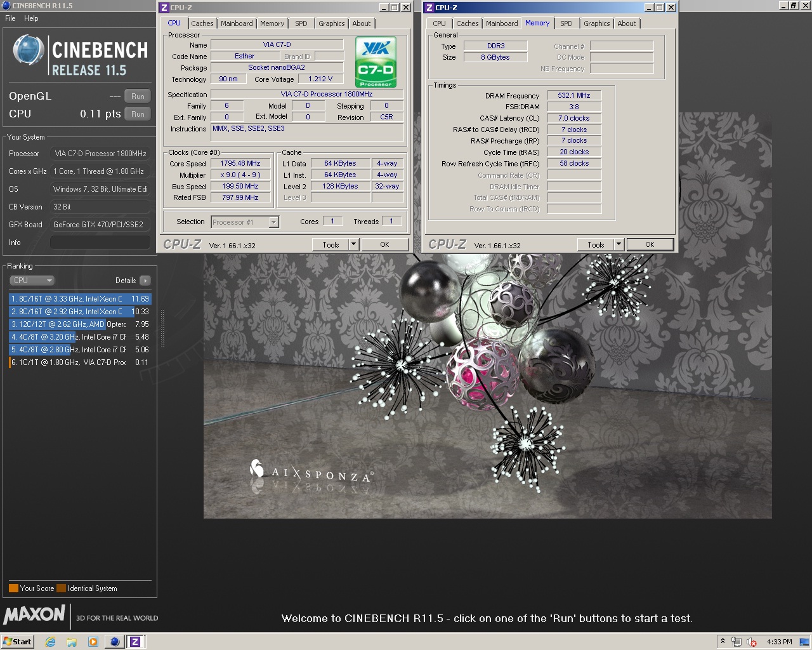Open Cinebench Help menu

(x=31, y=18)
